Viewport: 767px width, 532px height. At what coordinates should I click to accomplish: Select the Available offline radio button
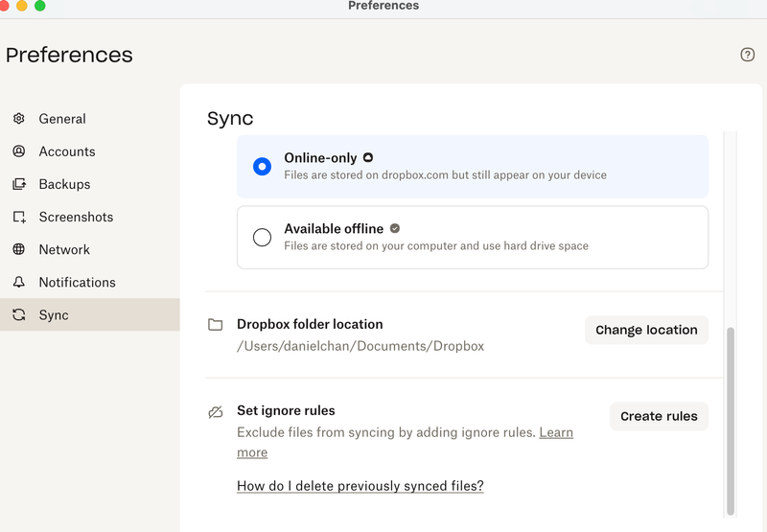262,237
